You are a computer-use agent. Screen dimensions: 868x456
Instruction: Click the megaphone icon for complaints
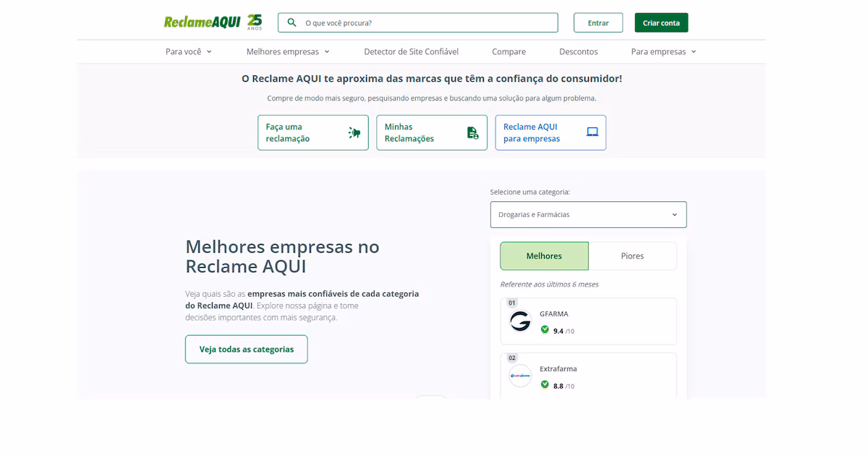coord(354,132)
